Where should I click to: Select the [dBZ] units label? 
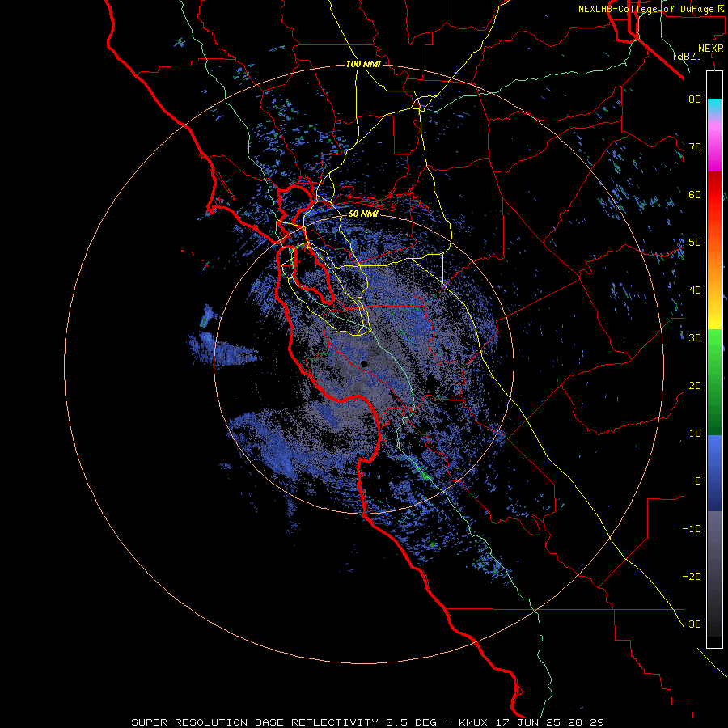[x=687, y=57]
